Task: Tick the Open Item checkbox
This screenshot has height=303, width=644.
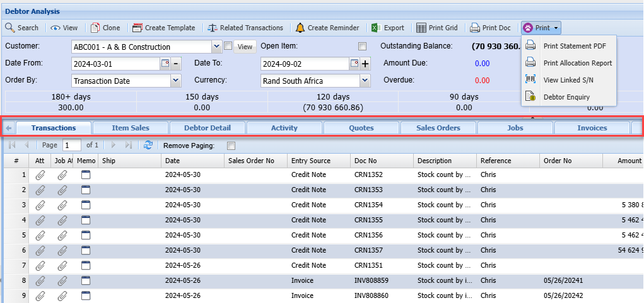Action: click(x=362, y=47)
